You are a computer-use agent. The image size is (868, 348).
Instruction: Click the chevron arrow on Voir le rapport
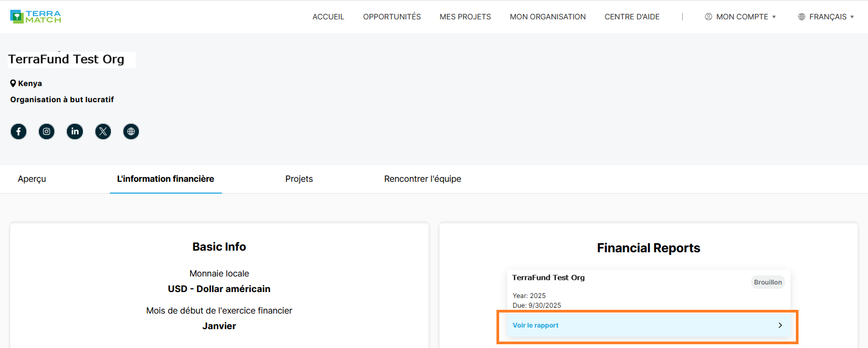click(x=780, y=325)
